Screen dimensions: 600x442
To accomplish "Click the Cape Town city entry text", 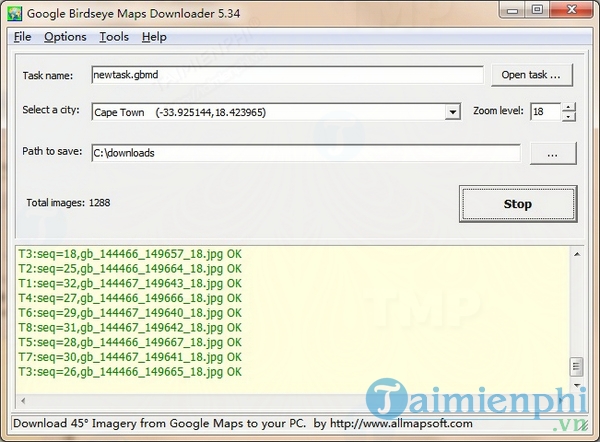I will [180, 113].
